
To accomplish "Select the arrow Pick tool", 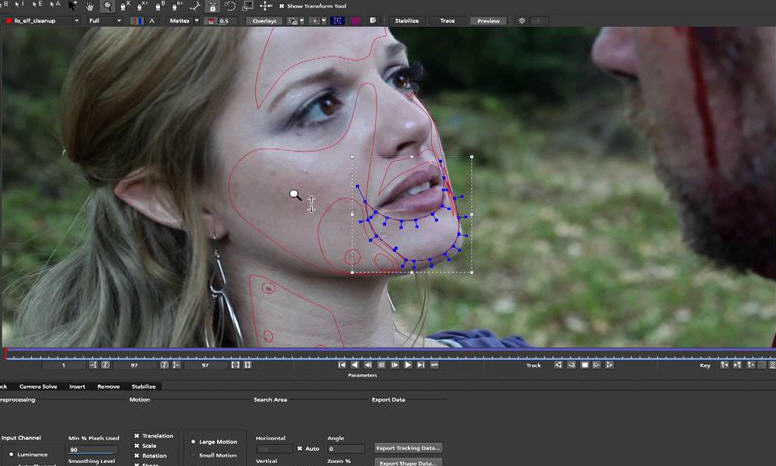I will click(73, 6).
